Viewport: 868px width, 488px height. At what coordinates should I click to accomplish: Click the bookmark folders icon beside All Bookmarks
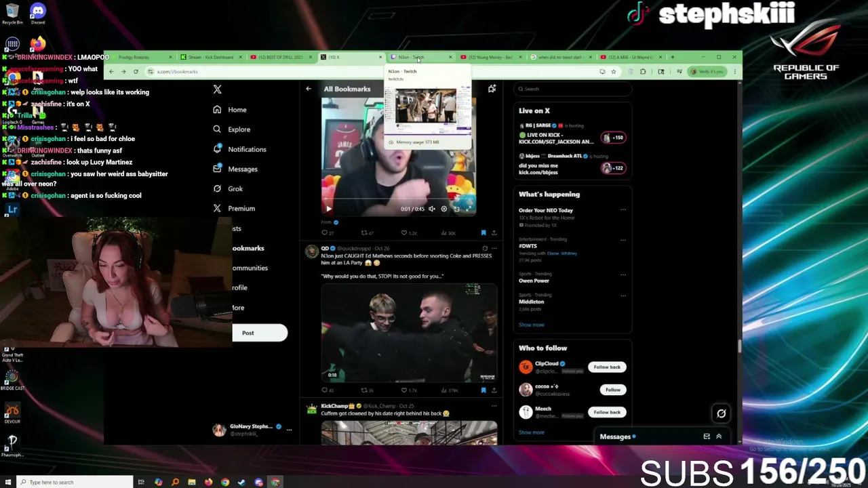click(x=492, y=89)
